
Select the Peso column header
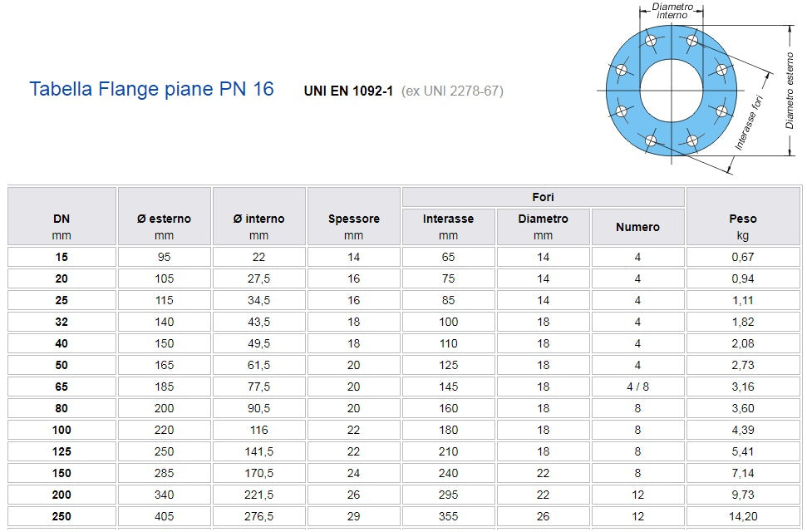tap(743, 216)
